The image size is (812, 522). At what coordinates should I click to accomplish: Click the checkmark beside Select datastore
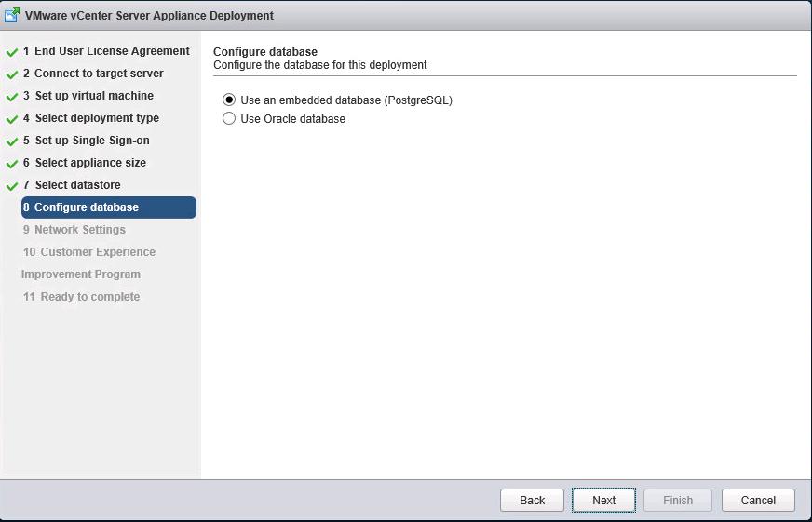pos(12,186)
